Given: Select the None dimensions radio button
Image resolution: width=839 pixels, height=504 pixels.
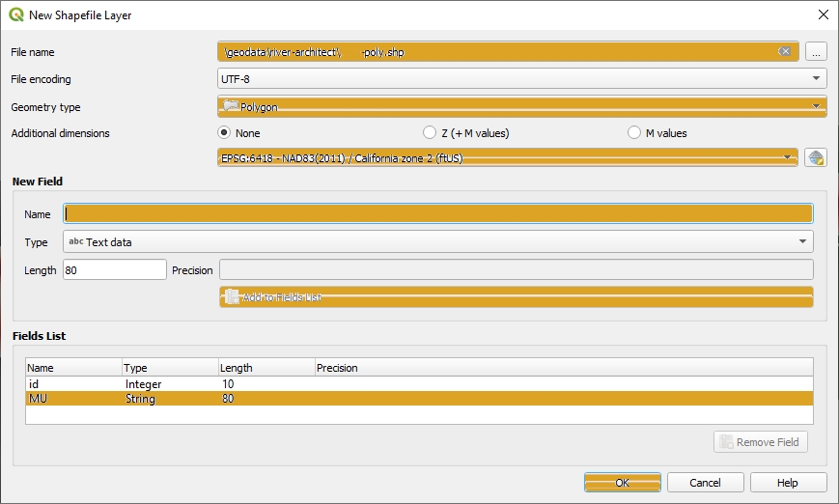Looking at the screenshot, I should point(224,132).
